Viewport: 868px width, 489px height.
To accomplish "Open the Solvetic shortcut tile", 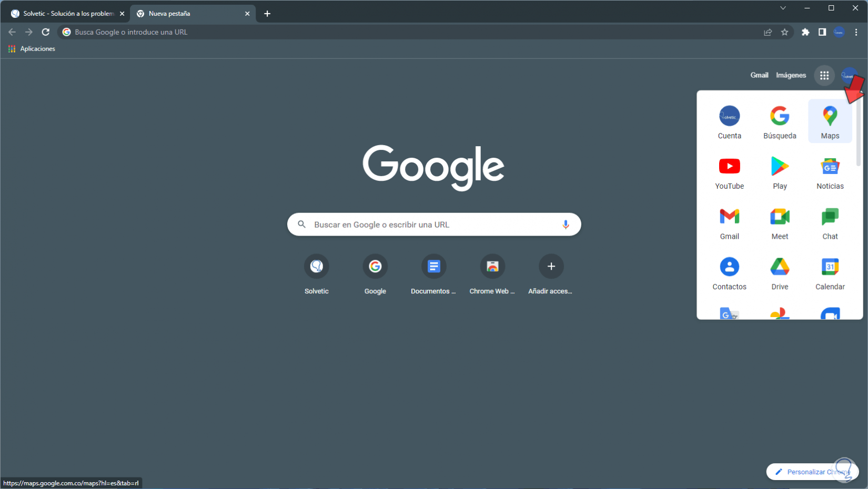I will click(x=317, y=274).
